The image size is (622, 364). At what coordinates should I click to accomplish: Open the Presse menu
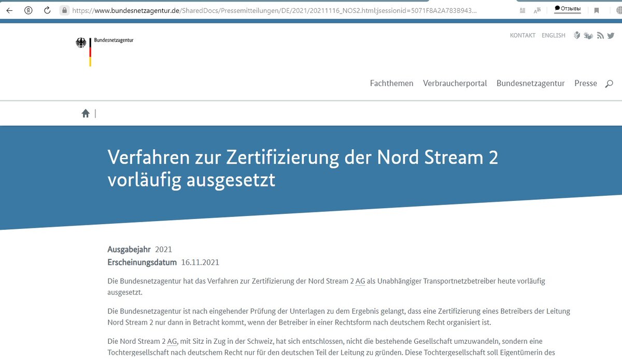(585, 83)
